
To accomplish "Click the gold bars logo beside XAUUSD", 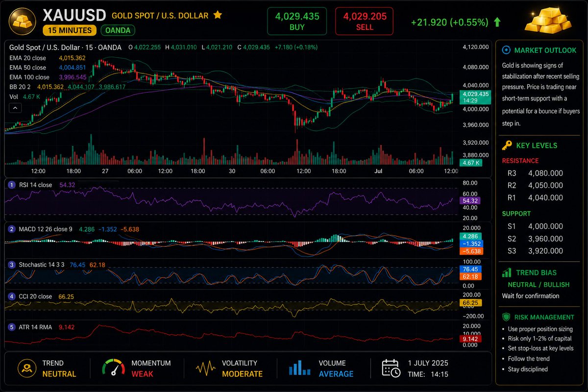I will [22, 21].
